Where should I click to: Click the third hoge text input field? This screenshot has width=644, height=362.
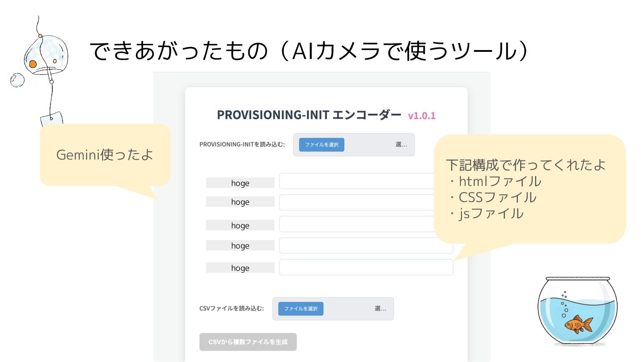click(x=366, y=224)
